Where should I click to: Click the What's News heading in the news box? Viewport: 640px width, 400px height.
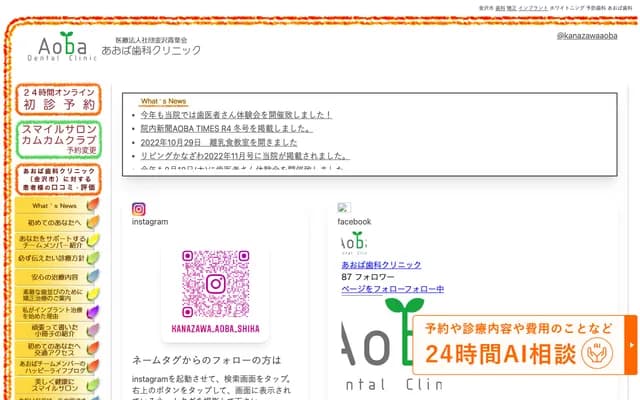coord(163,101)
